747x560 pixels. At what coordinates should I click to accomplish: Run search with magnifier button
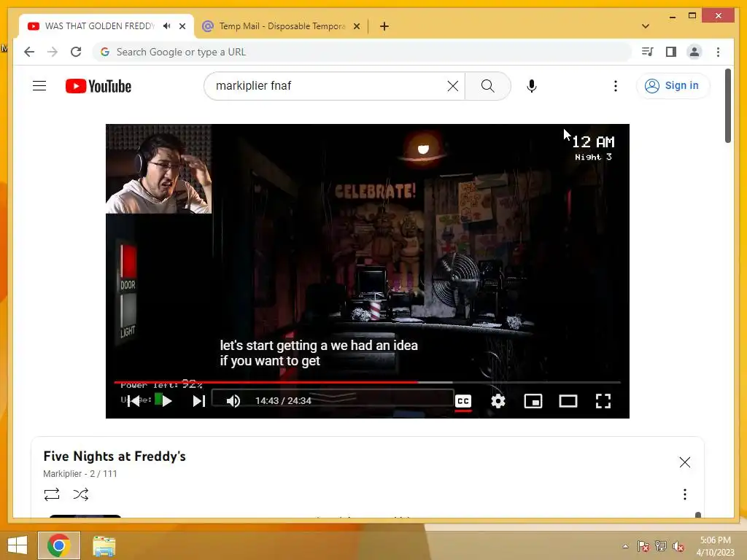pos(487,86)
